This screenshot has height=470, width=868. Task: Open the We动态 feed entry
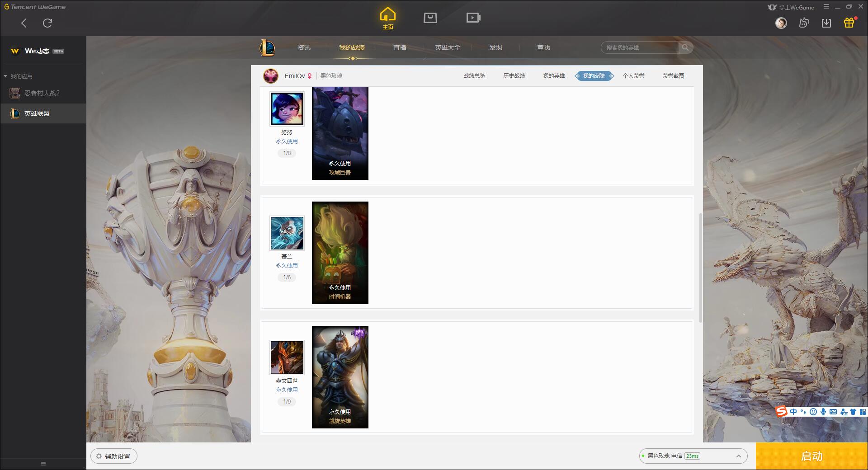point(37,51)
